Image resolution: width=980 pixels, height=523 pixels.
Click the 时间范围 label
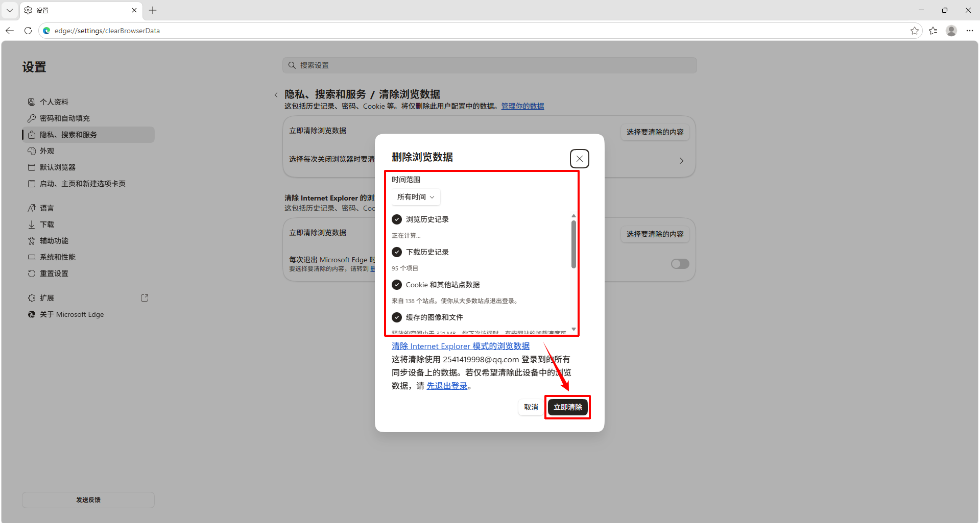coord(406,180)
